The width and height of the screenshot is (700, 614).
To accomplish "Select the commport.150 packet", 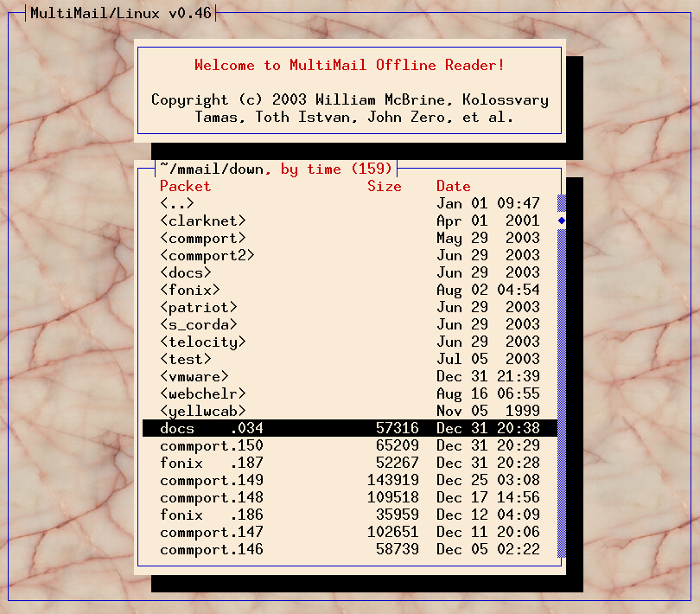I will [x=212, y=445].
